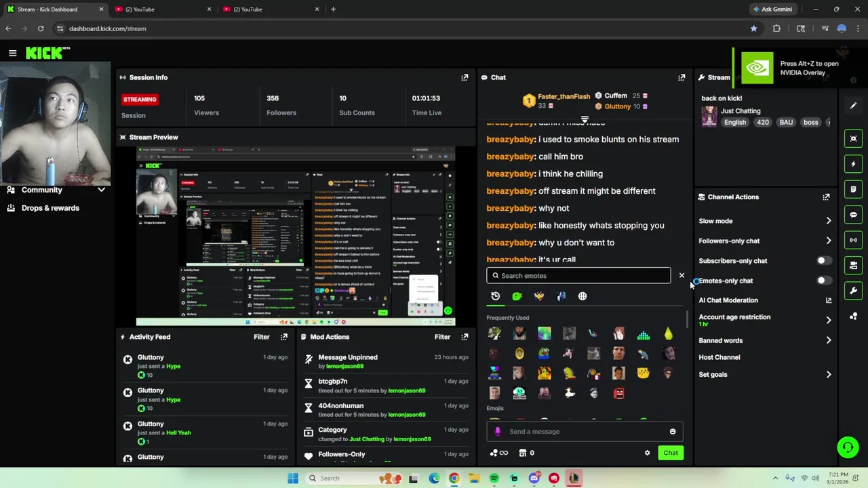Pop out the Session Info panel
868x488 pixels.
coord(465,77)
